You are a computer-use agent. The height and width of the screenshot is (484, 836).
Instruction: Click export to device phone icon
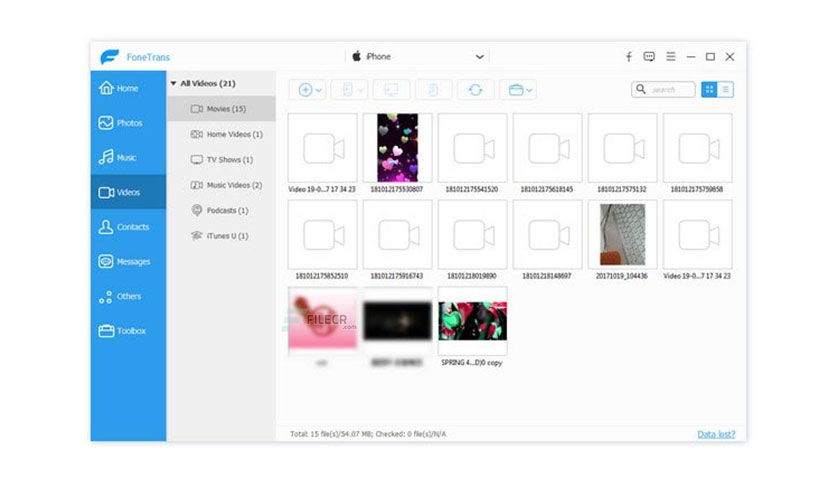click(348, 90)
